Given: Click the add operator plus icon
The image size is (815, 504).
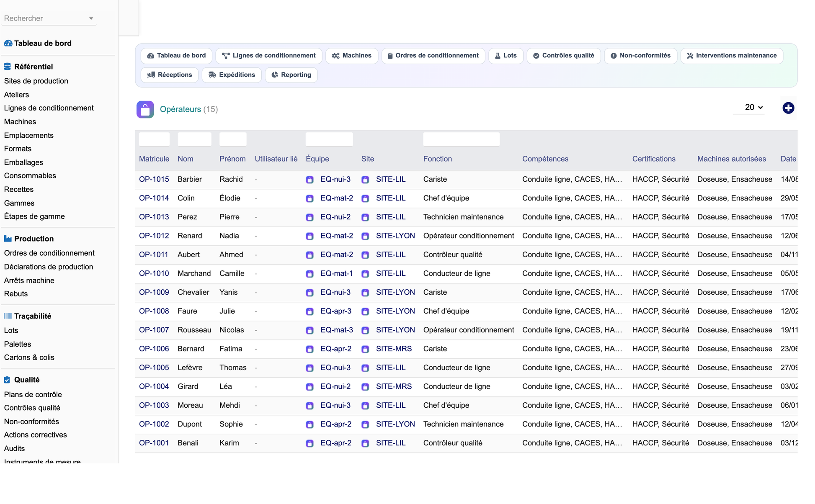Looking at the screenshot, I should click(788, 108).
